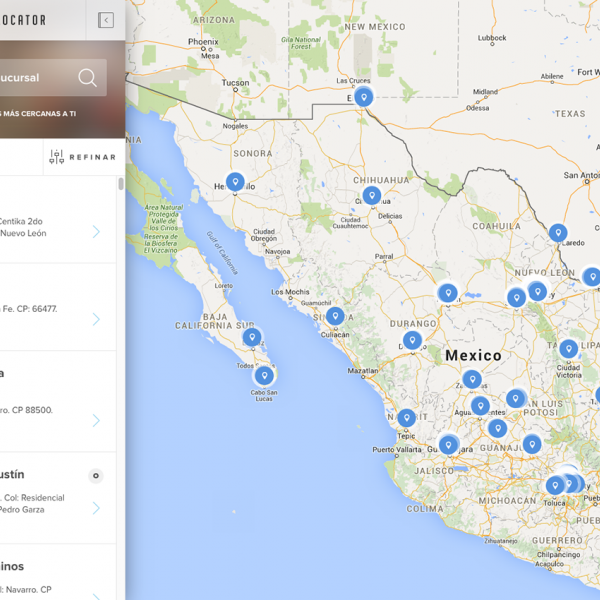Viewport: 600px width, 600px height.
Task: Select the map pin near Las Cruces
Action: [364, 97]
